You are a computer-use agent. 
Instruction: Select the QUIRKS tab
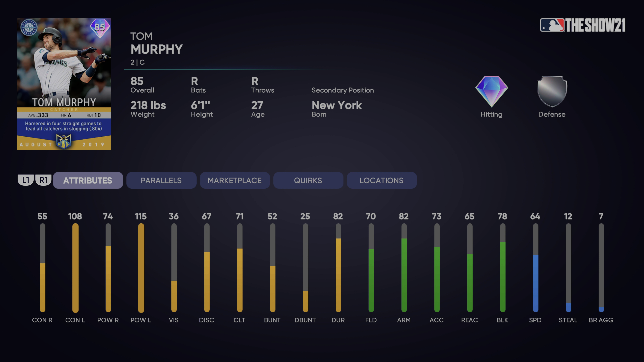[x=308, y=180]
